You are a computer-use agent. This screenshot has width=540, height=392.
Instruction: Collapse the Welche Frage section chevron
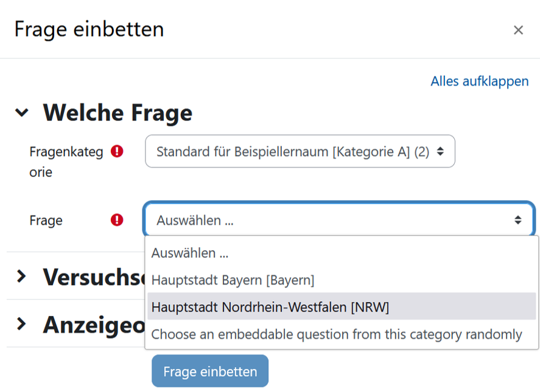click(22, 113)
